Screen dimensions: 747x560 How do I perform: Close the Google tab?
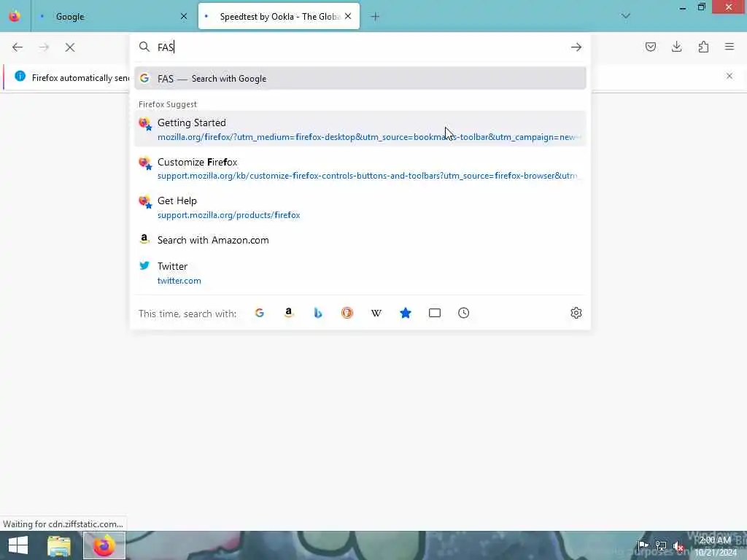click(x=184, y=17)
